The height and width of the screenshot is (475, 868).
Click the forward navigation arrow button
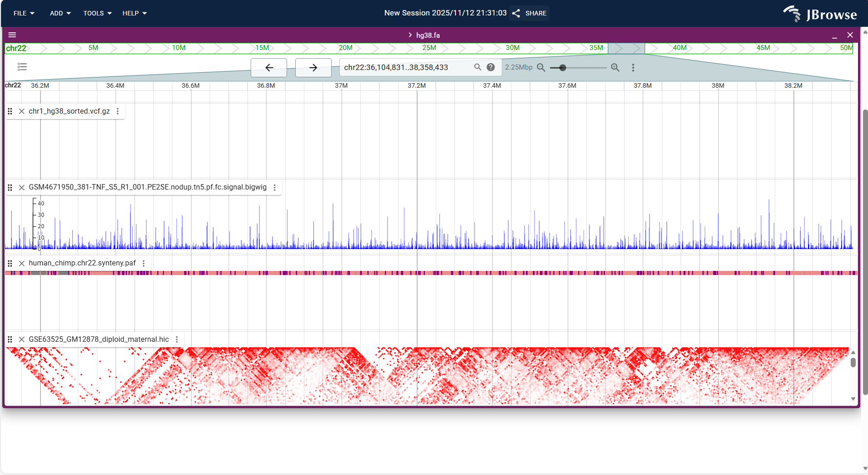point(313,67)
